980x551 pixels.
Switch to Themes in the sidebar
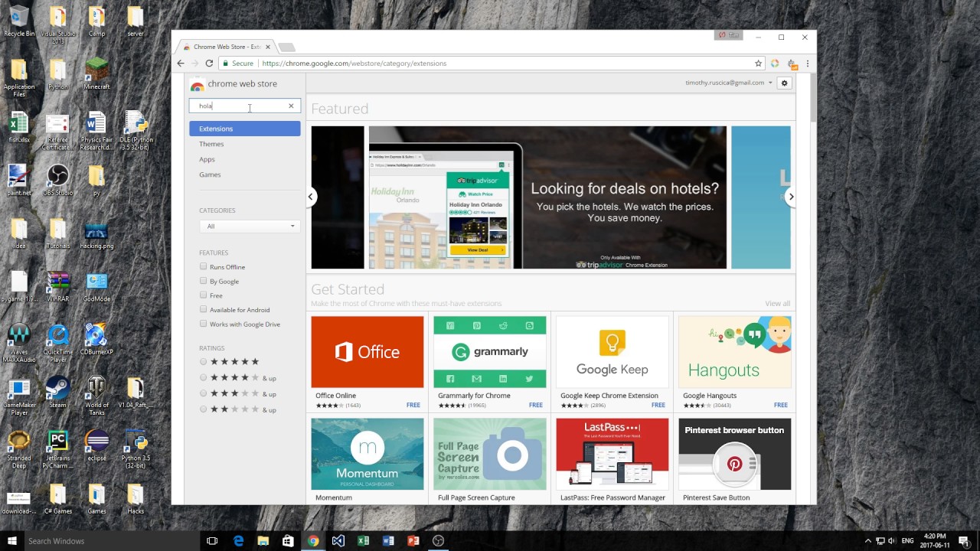(211, 144)
